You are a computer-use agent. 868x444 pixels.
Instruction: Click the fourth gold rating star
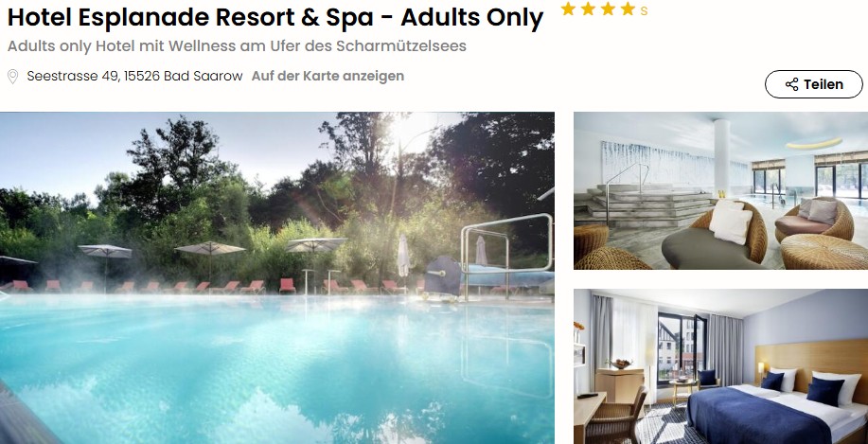click(x=628, y=9)
